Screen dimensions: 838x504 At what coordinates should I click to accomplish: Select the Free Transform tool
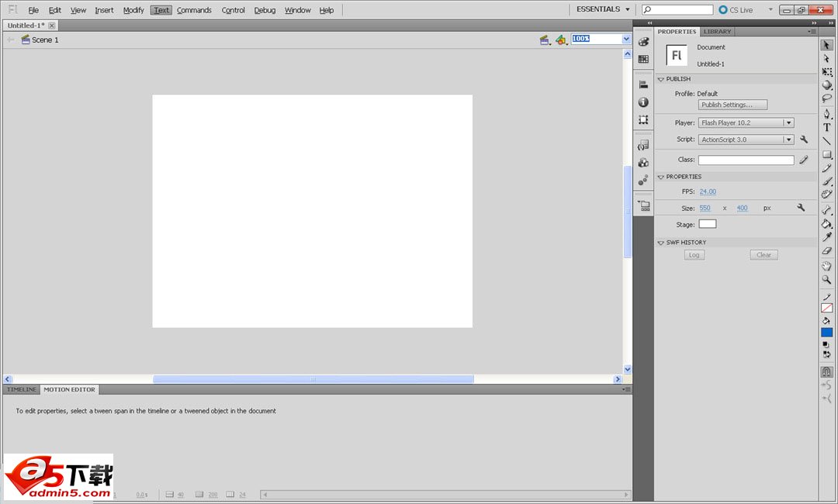pyautogui.click(x=827, y=71)
